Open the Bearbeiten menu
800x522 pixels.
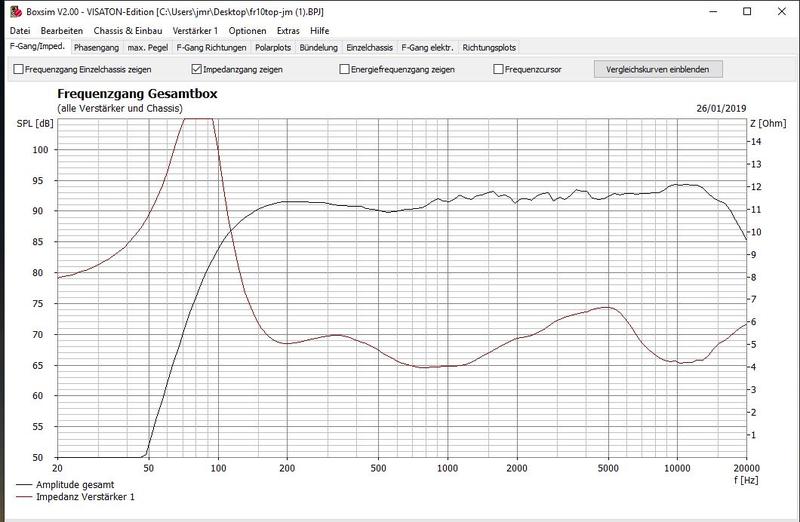[x=62, y=31]
